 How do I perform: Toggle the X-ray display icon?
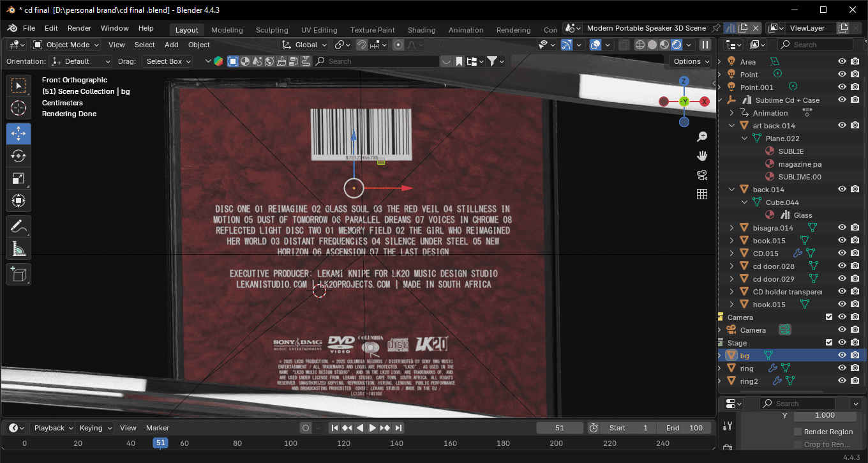pos(624,45)
